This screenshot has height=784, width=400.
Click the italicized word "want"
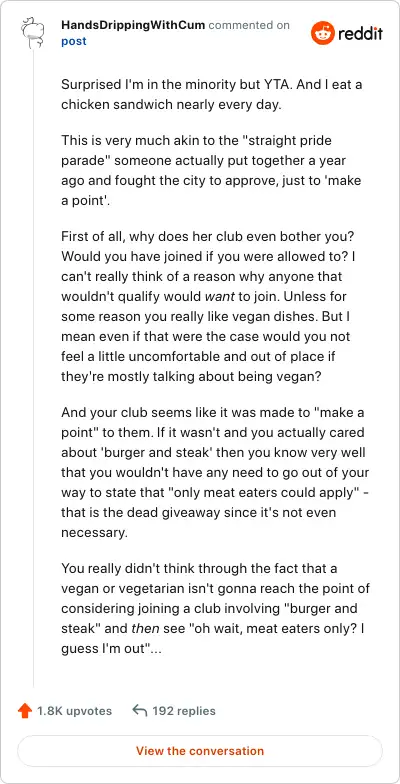tap(220, 297)
